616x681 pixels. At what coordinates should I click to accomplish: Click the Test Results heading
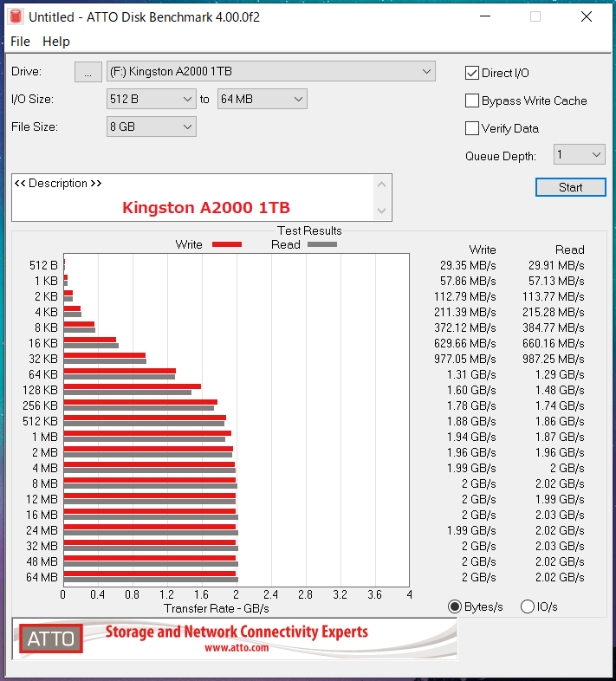pos(309,230)
